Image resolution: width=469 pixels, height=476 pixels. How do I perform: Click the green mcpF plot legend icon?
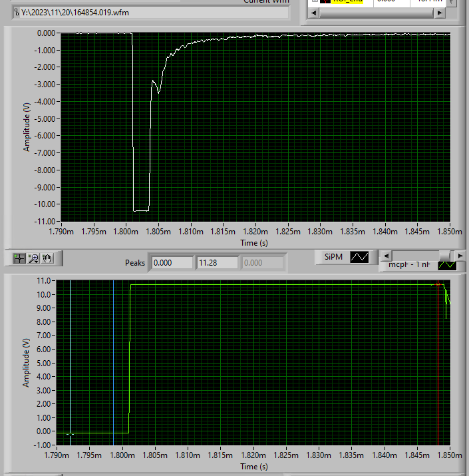447,265
